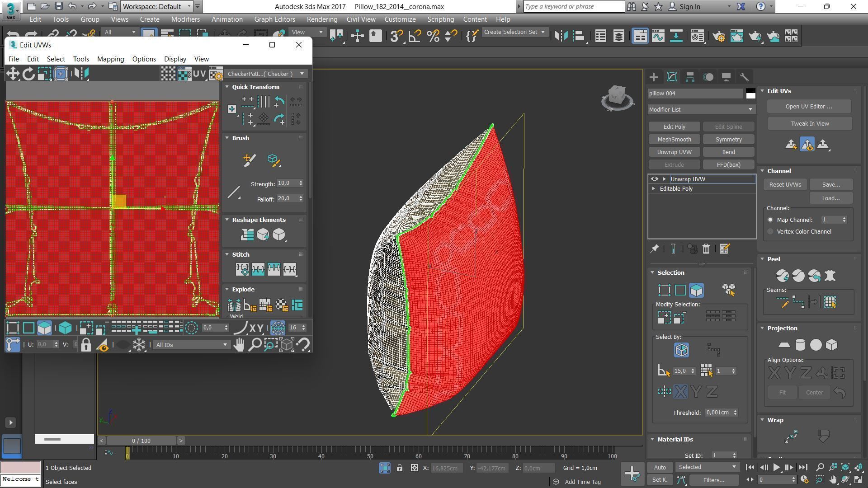
Task: Open the Modifier List dropdown
Action: pos(701,109)
